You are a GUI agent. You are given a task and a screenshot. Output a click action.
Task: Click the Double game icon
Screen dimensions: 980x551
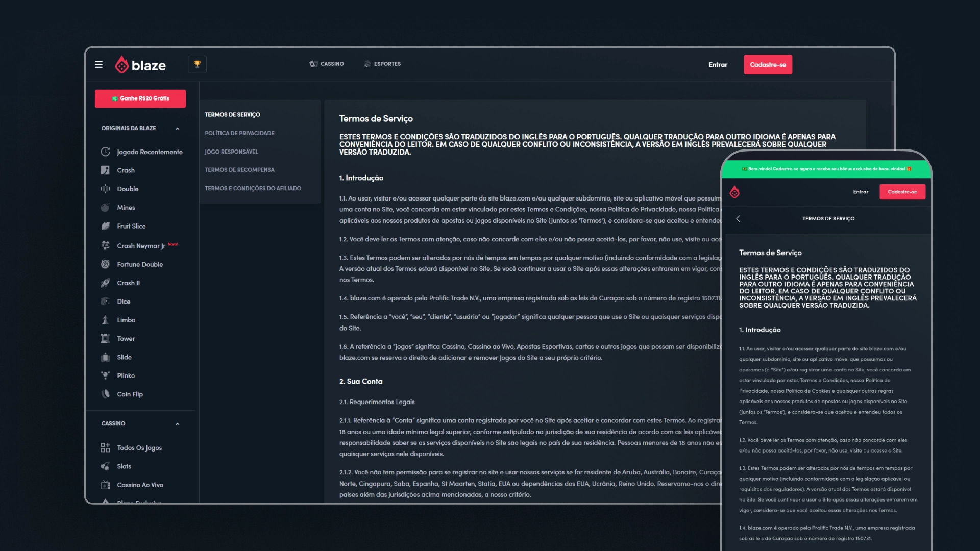pyautogui.click(x=105, y=189)
